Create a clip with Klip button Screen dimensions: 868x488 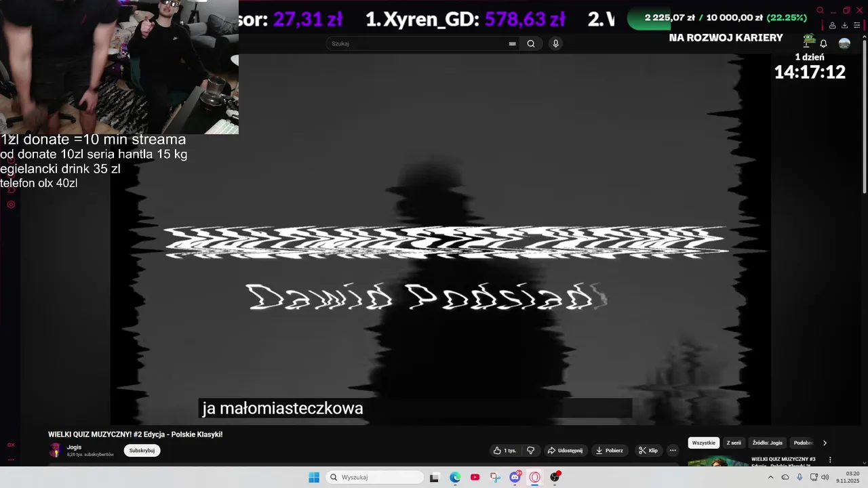648,450
